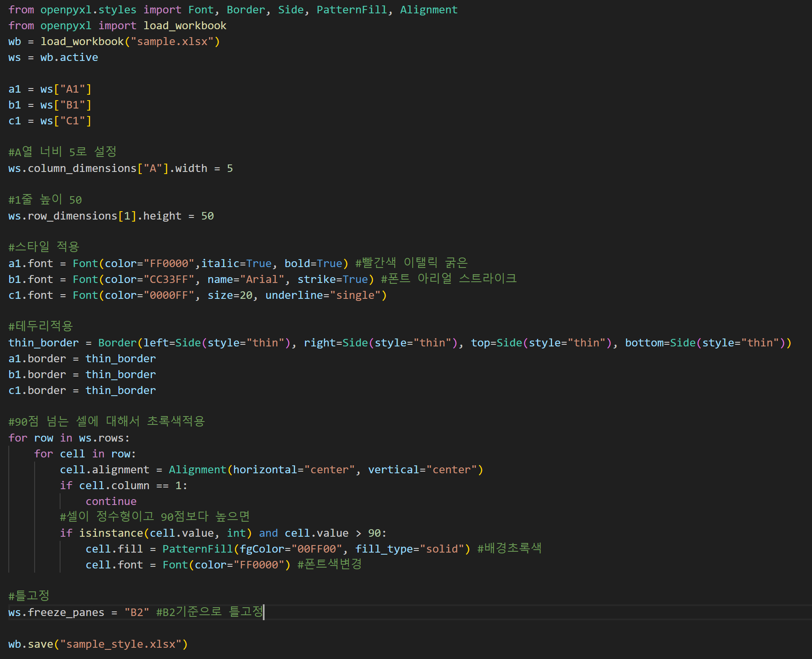
Task: Click column_dimensions width value 5
Action: point(229,169)
